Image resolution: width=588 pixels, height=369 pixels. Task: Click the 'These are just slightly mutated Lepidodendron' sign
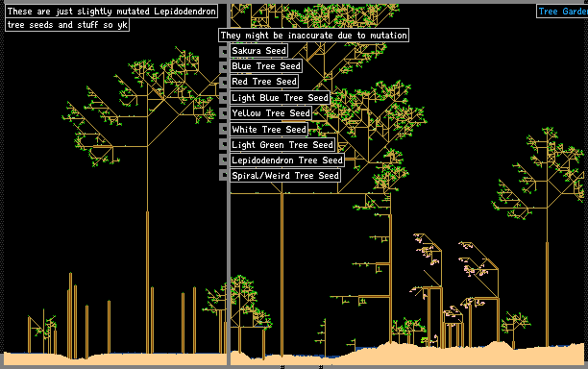(x=111, y=12)
